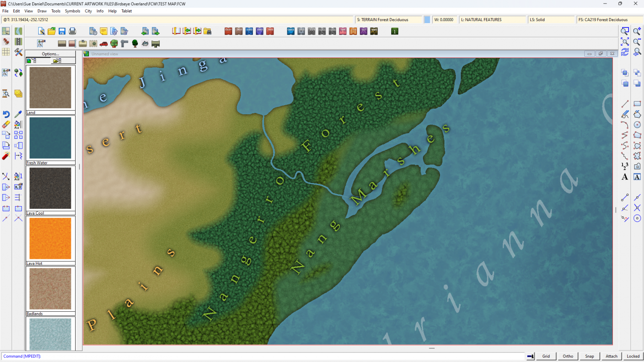Click the Zoom Extents icon
This screenshot has height=362, width=644.
click(x=625, y=42)
